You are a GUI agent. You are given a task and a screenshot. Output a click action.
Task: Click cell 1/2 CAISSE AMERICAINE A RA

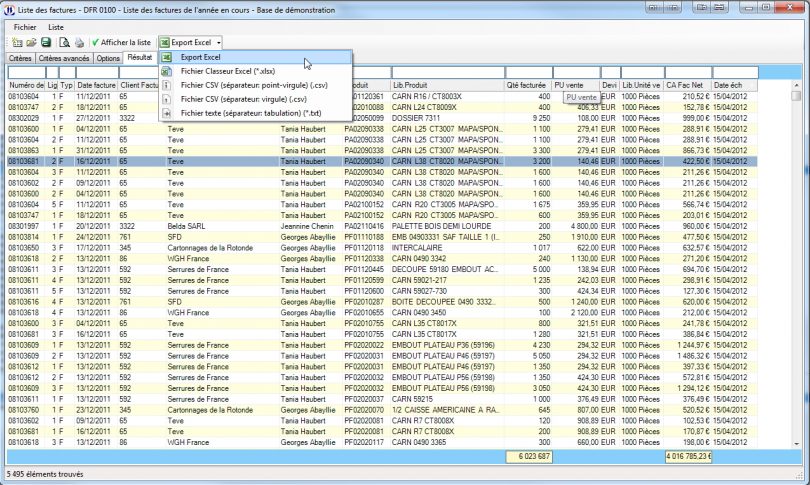(x=445, y=410)
